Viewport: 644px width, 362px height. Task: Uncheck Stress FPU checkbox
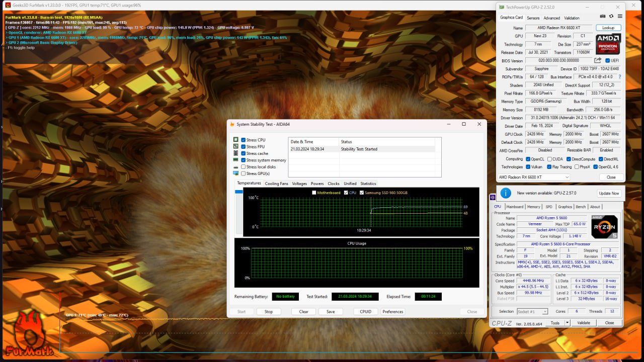click(x=244, y=147)
